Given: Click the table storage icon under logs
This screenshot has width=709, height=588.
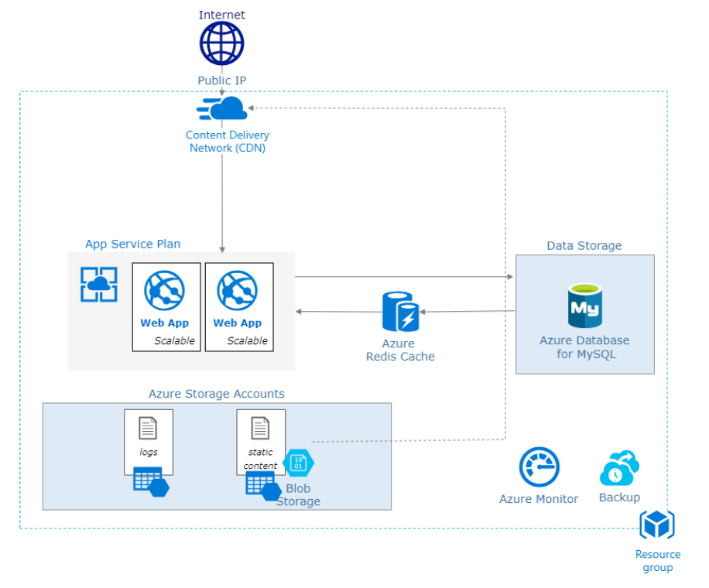Looking at the screenshot, I should [151, 482].
